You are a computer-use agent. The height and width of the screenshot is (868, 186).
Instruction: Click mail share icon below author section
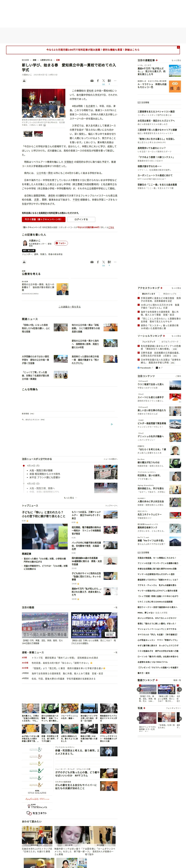pyautogui.click(x=92, y=262)
